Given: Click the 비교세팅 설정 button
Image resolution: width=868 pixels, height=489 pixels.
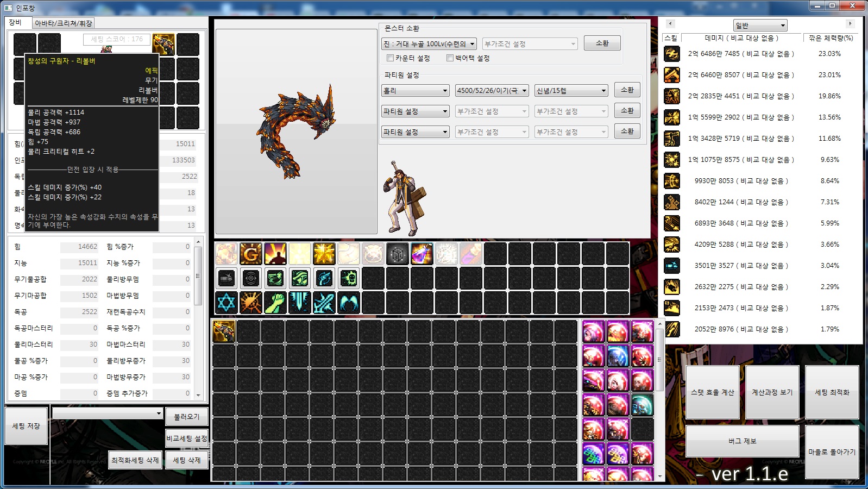Looking at the screenshot, I should coord(187,438).
